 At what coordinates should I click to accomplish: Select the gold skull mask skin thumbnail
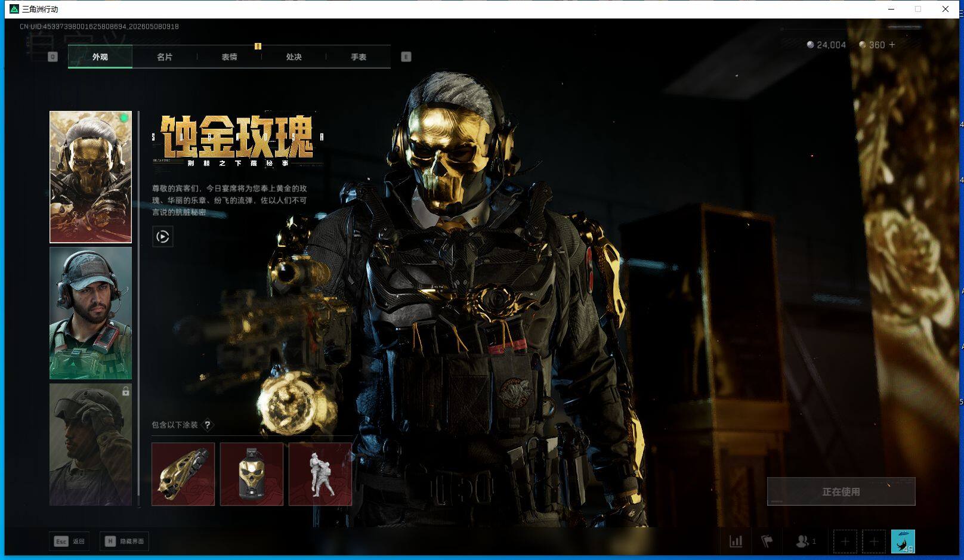coord(91,177)
